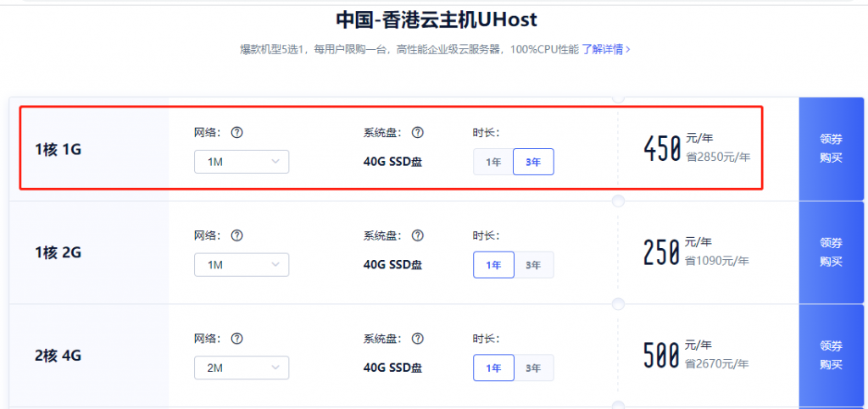
Task: Select 3年 duration for 1核 1G plan
Action: pos(533,162)
